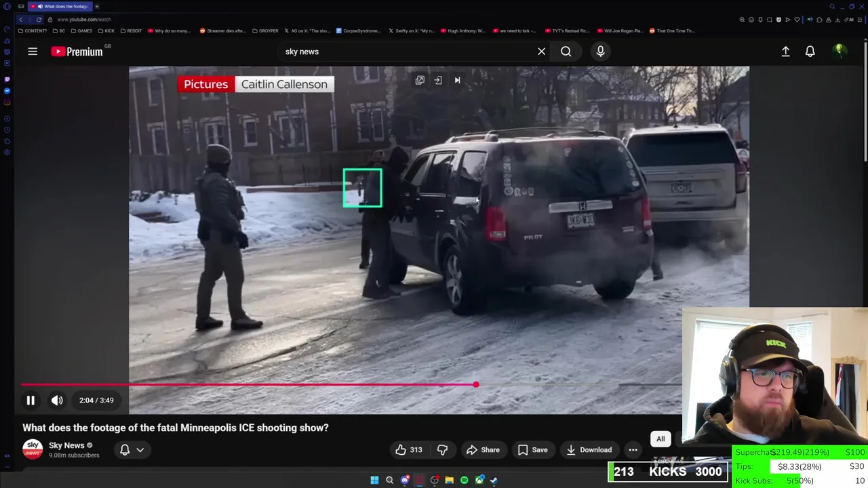Open browser easy setup menu icon
This screenshot has height=488, width=868.
click(860, 20)
